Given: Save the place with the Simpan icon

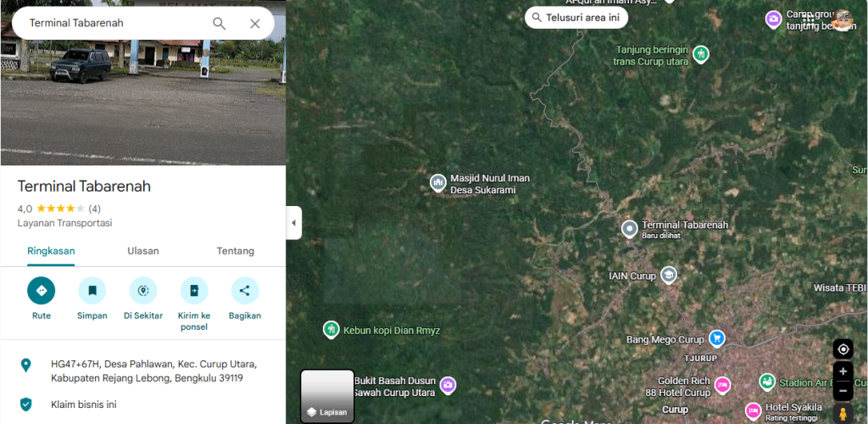Looking at the screenshot, I should pyautogui.click(x=92, y=291).
